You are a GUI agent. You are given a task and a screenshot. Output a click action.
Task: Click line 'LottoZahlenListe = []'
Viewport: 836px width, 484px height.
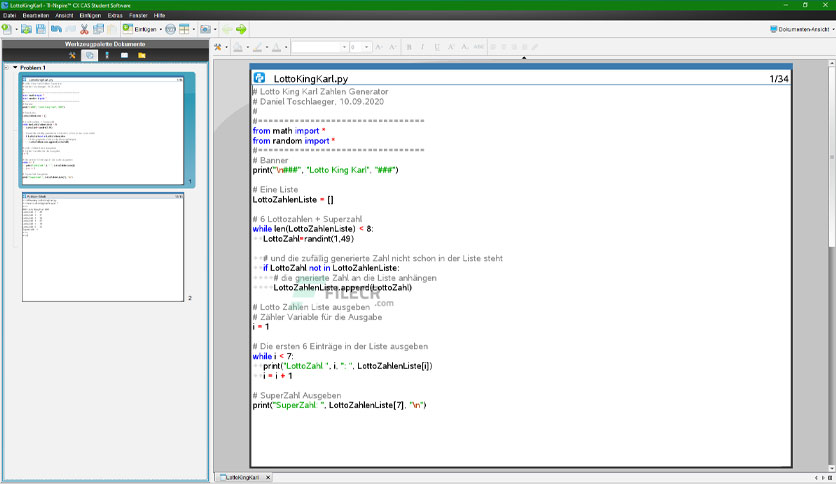click(x=293, y=199)
